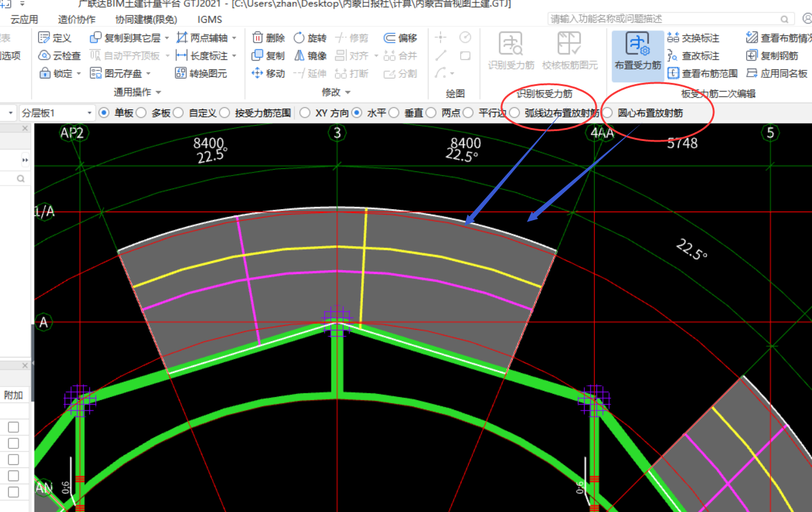Viewport: 812px width, 512px height.
Task: Click 交换标注 swap annotation tool
Action: (x=694, y=38)
